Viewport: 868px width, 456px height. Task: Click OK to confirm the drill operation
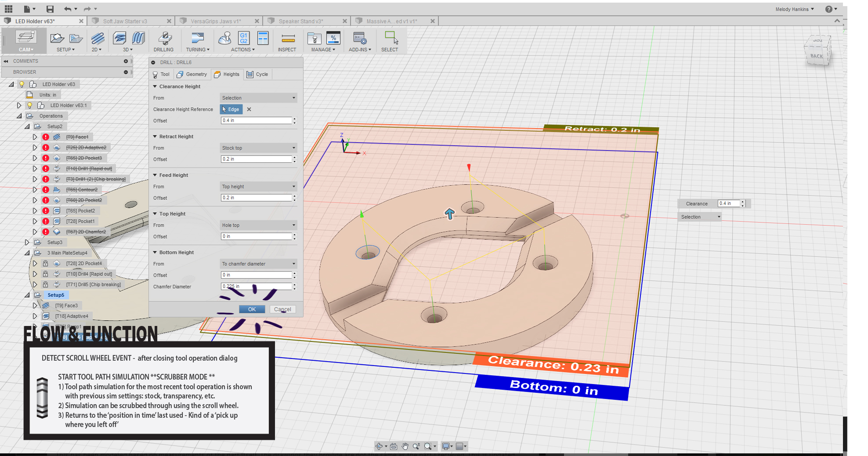pos(252,309)
